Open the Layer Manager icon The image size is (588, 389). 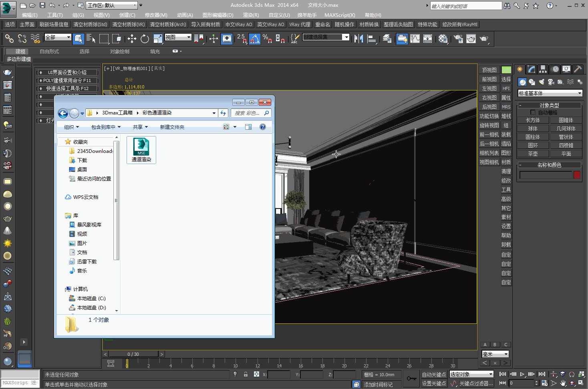387,38
